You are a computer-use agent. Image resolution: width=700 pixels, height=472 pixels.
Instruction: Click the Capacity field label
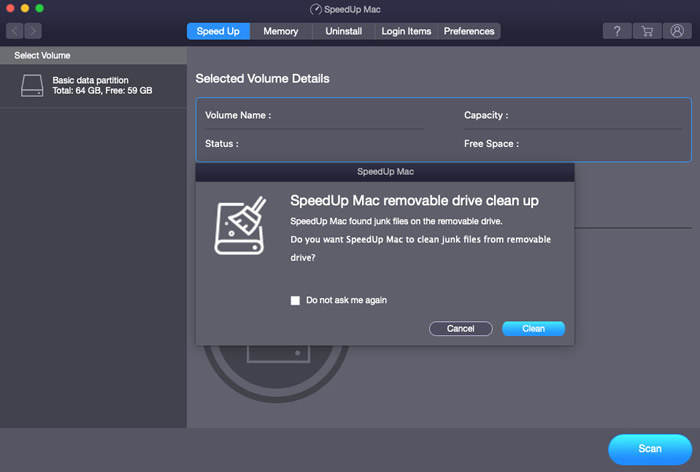click(x=486, y=115)
